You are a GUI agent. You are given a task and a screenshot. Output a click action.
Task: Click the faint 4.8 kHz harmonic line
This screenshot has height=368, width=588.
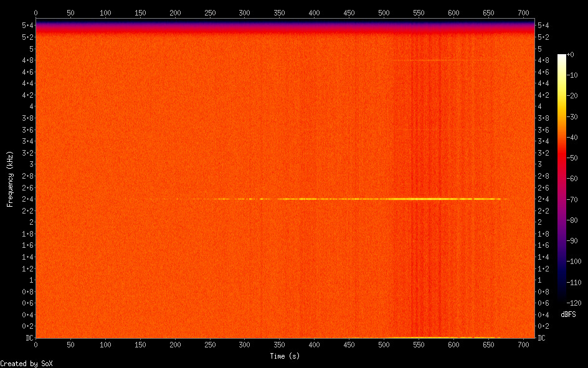pyautogui.click(x=424, y=60)
